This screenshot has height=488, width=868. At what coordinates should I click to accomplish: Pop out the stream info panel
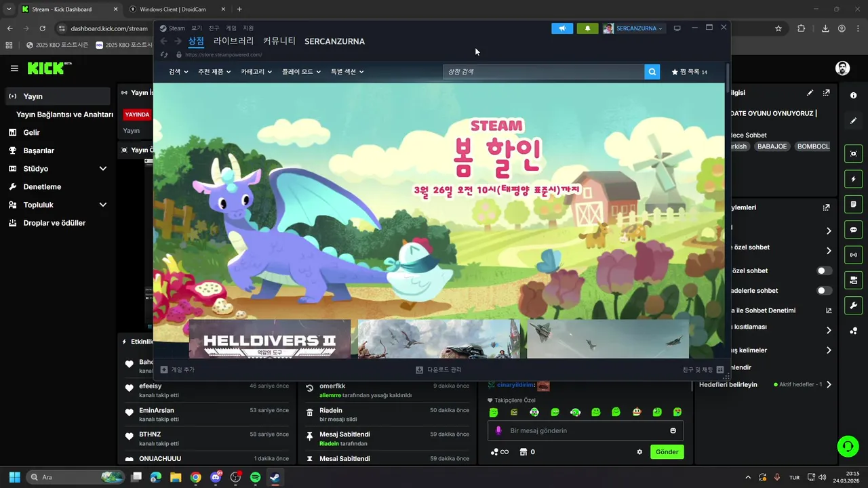[x=826, y=93]
